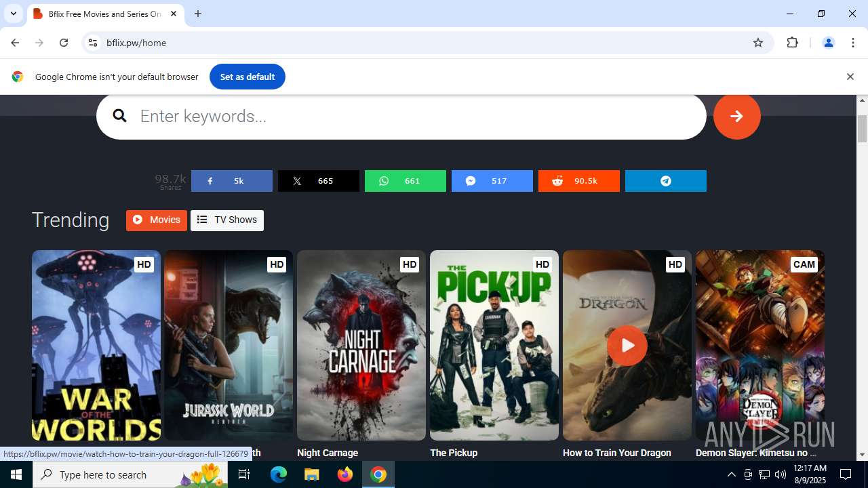This screenshot has height=488, width=868.
Task: Open Chrome three-dot menu
Action: tap(853, 43)
